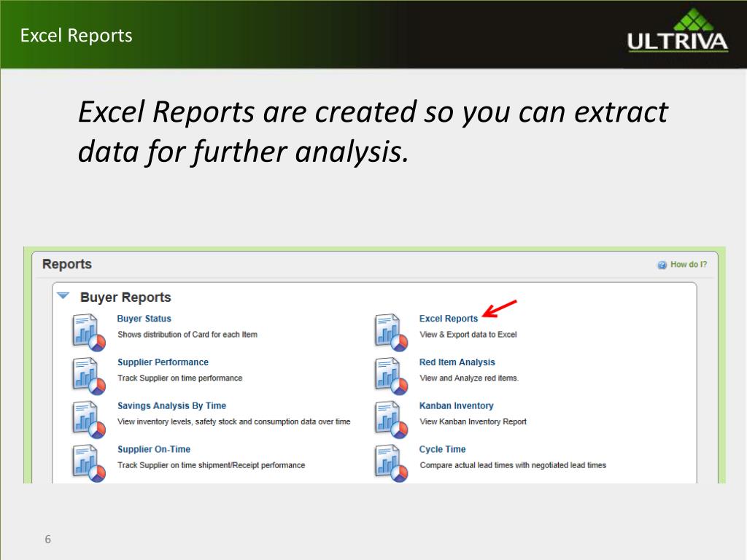Click the Cycle Time report icon
This screenshot has height=560, width=747.
pos(391,463)
